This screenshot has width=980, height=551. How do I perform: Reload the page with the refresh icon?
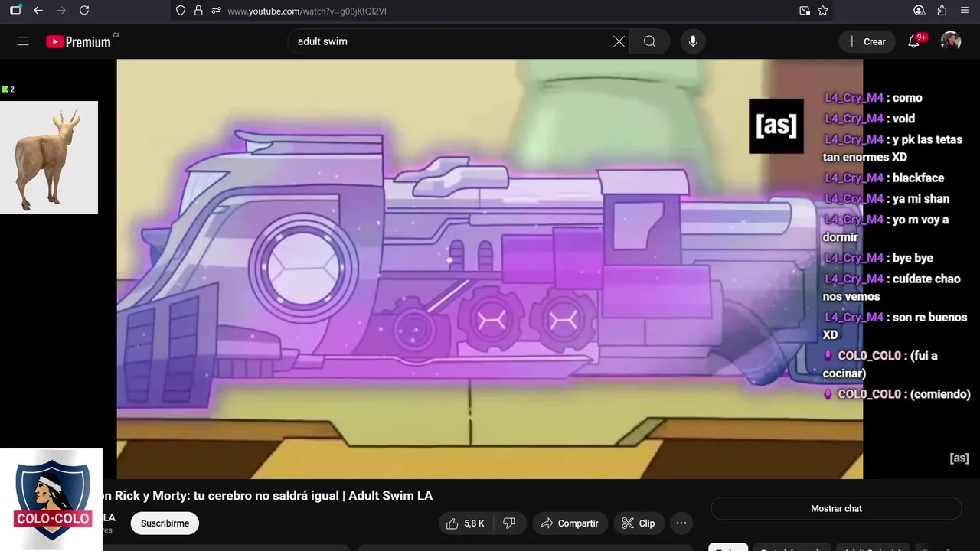(84, 11)
